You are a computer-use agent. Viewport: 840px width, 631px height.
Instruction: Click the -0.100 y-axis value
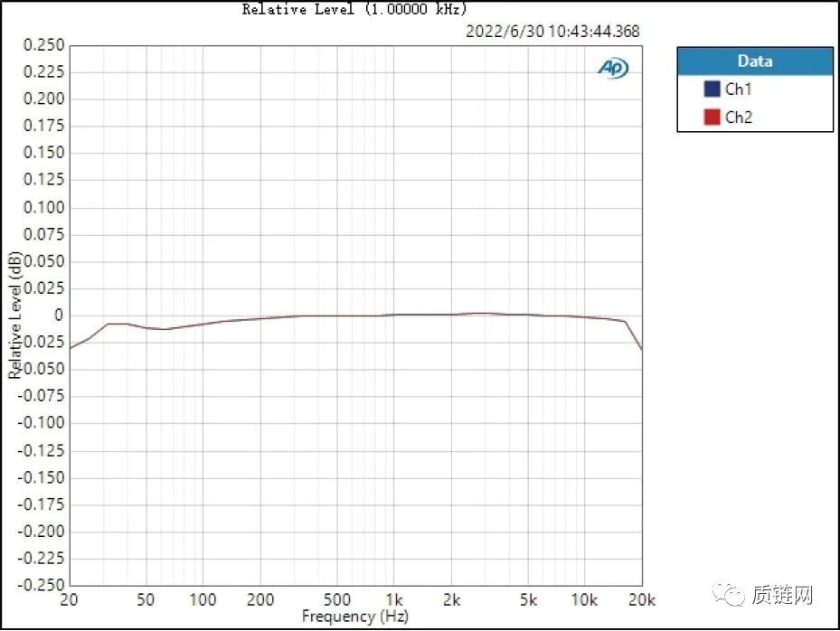(x=41, y=423)
